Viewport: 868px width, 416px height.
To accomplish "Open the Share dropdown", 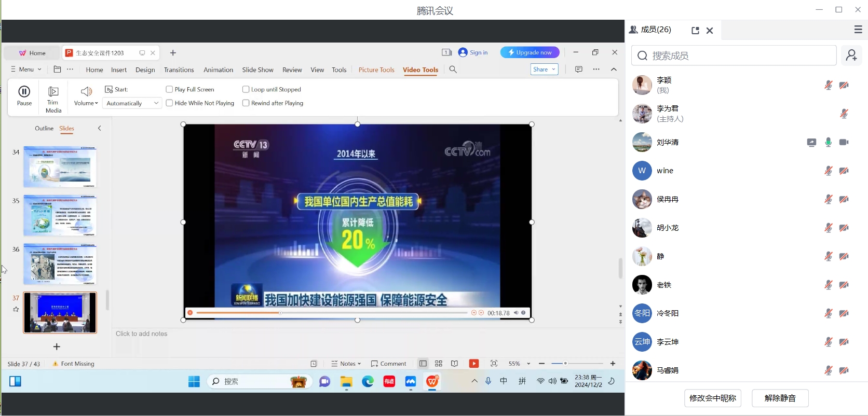I will click(x=545, y=70).
